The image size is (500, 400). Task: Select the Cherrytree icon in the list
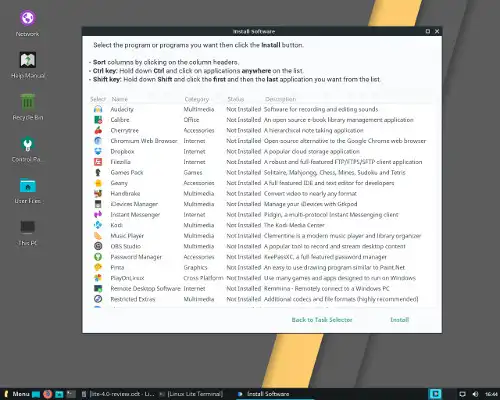[x=98, y=130]
